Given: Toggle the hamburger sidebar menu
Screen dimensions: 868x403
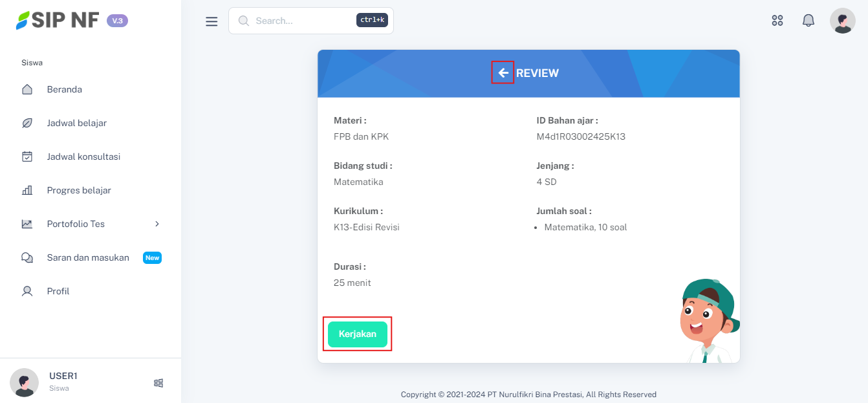Looking at the screenshot, I should point(212,21).
